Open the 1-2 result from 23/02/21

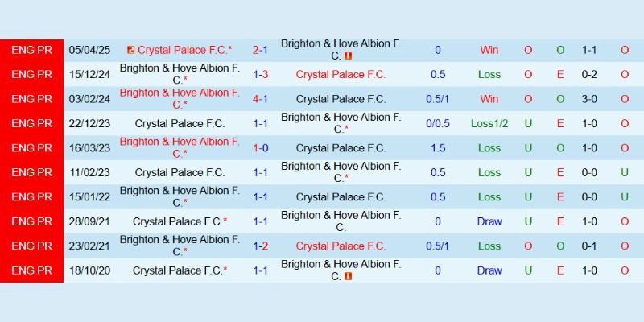pyautogui.click(x=261, y=246)
